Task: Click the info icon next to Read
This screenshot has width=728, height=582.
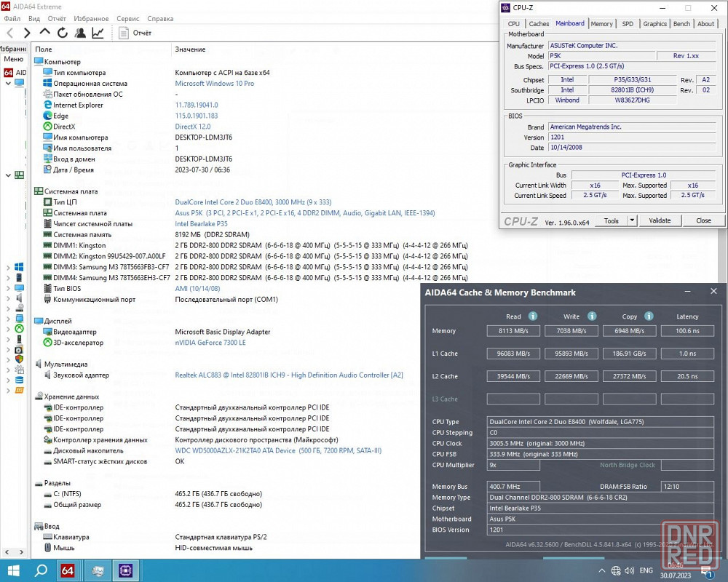Action: [533, 316]
